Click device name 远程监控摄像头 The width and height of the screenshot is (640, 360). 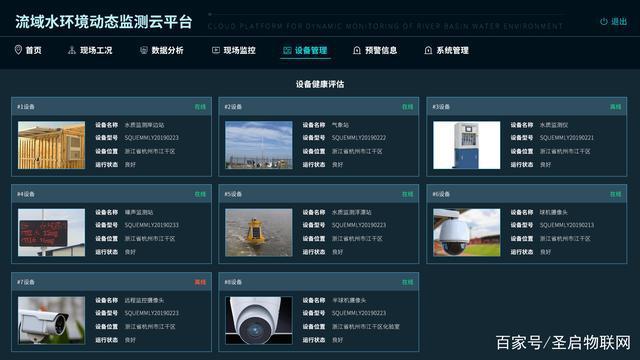(144, 300)
